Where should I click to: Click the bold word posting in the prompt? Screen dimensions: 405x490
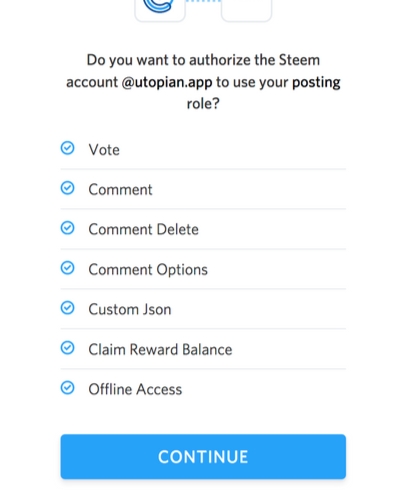(x=316, y=82)
